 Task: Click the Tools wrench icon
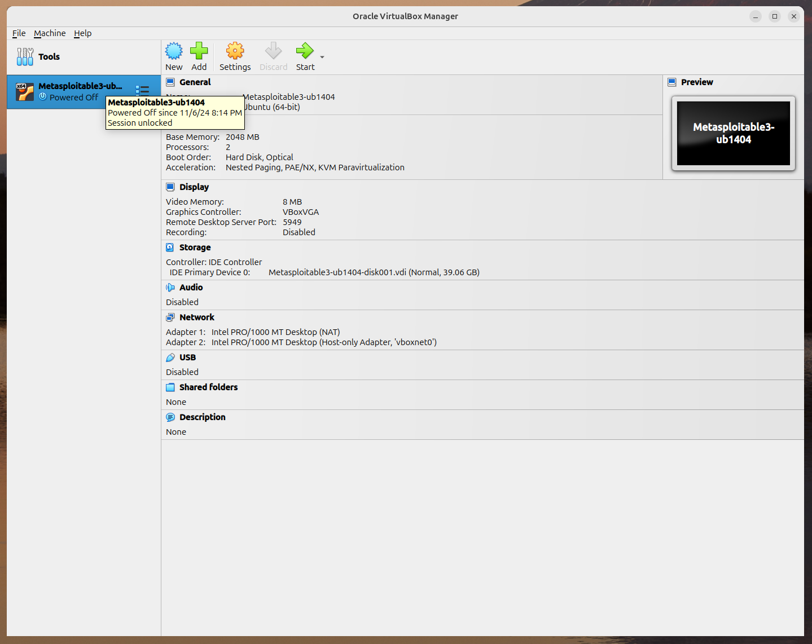pos(25,56)
